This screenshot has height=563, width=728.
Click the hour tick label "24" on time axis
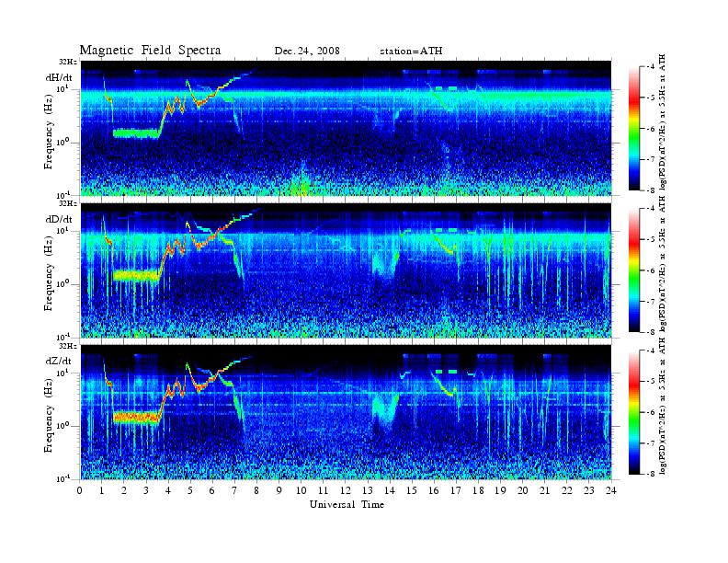tap(610, 490)
